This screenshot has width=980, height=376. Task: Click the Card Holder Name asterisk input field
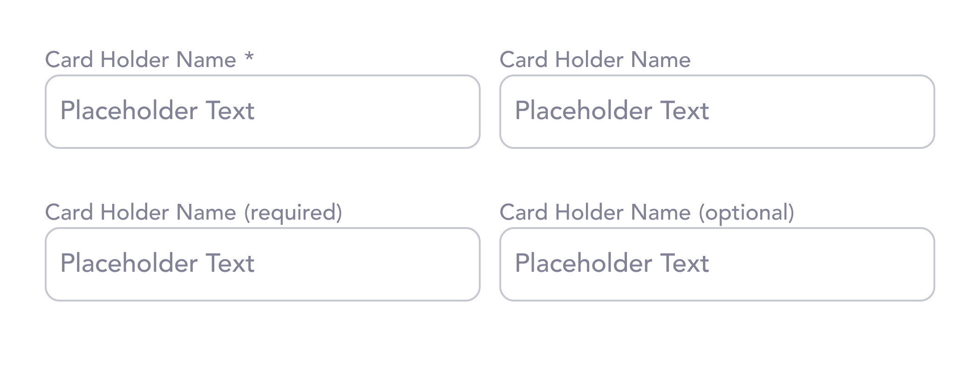click(263, 112)
